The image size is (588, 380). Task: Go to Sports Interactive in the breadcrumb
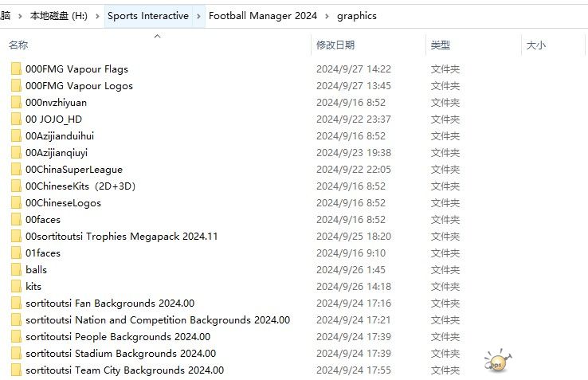pos(148,16)
